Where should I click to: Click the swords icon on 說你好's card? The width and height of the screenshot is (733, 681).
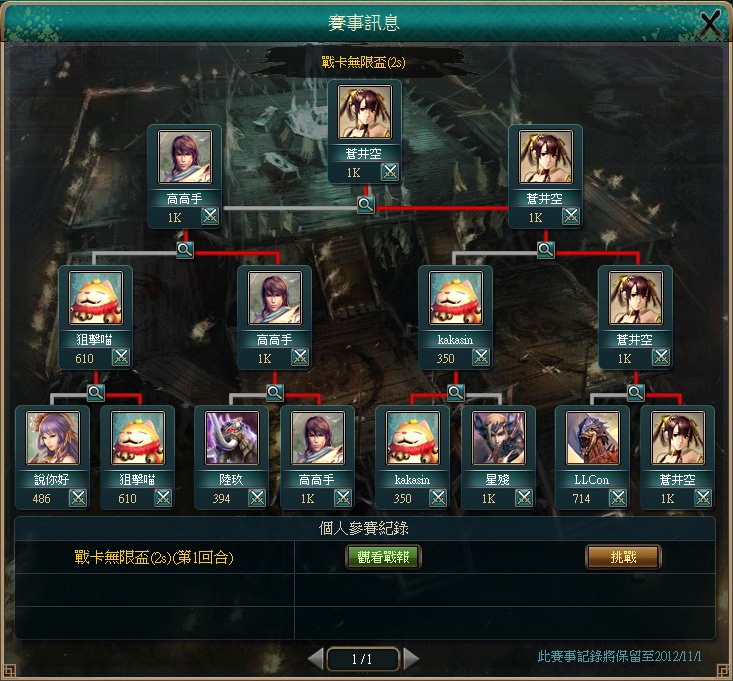78,498
